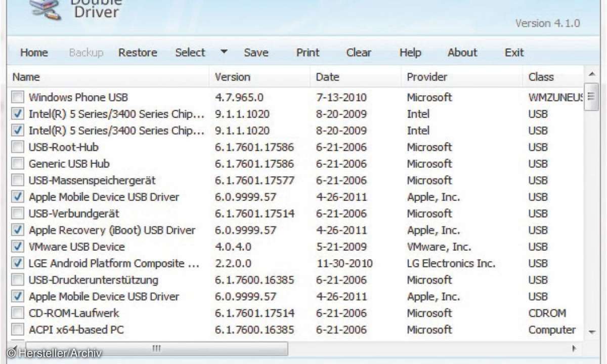The image size is (607, 364).
Task: Select the ACPI x64-based PC name
Action: click(76, 330)
